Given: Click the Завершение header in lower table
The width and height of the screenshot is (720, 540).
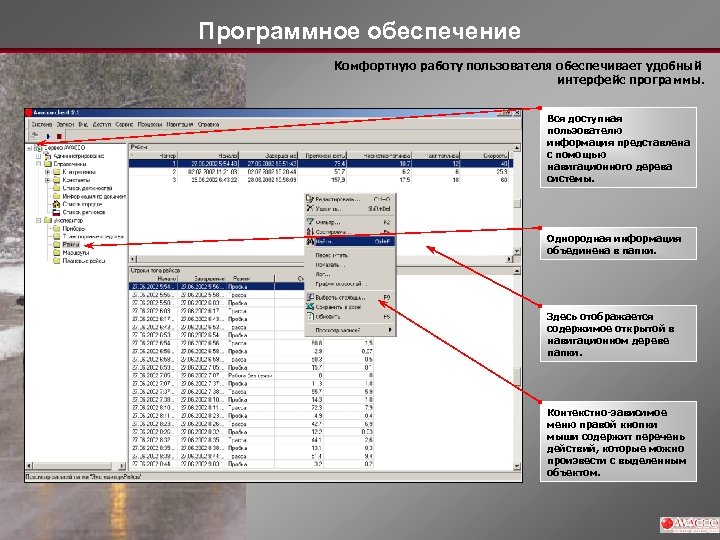Looking at the screenshot, I should [x=204, y=278].
